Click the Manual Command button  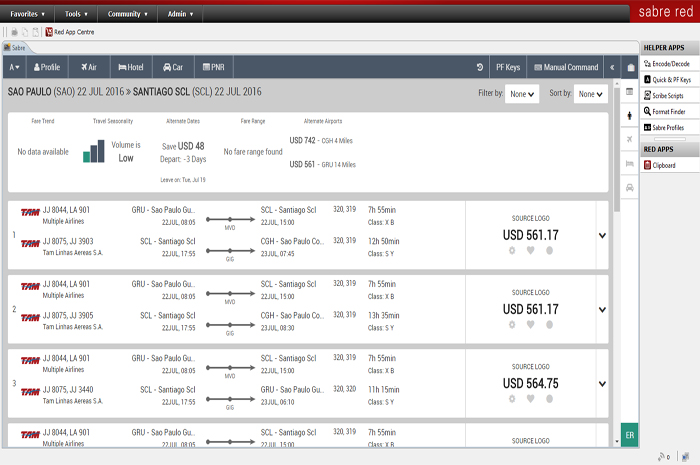[x=566, y=67]
